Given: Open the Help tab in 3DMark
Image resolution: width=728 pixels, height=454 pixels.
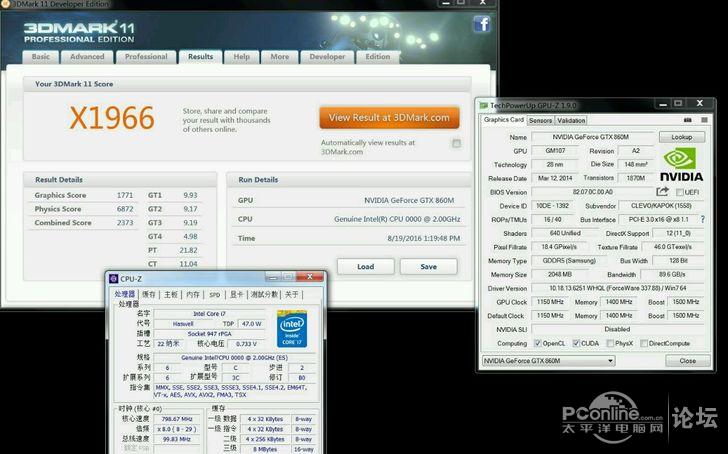Looking at the screenshot, I should 241,57.
